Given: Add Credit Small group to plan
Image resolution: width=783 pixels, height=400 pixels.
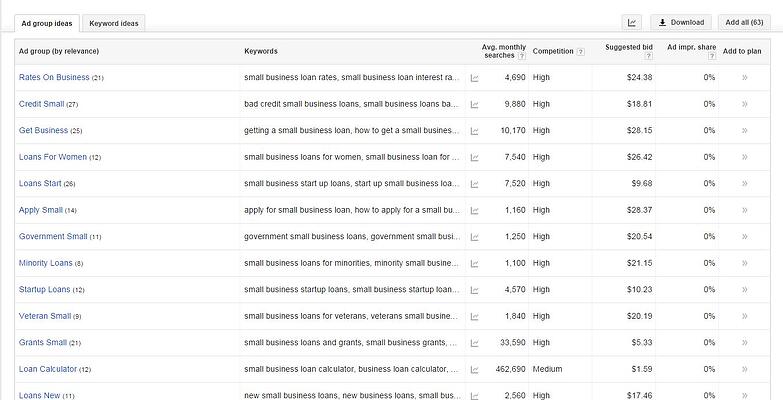Looking at the screenshot, I should (745, 104).
